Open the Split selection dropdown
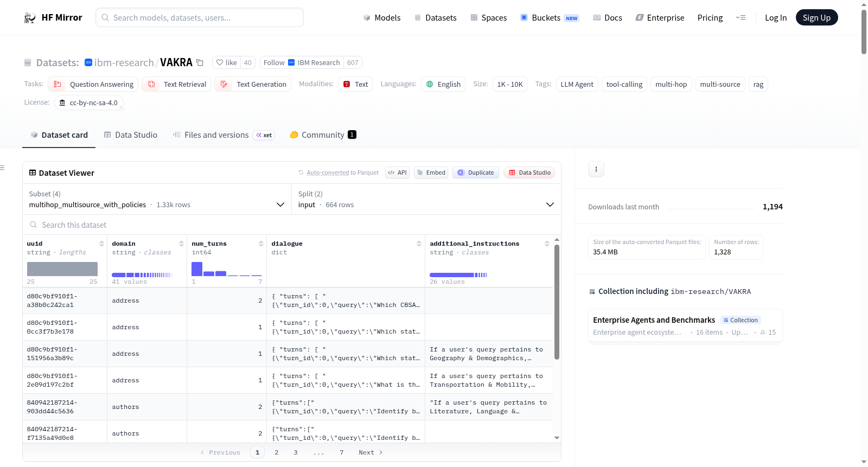 [x=426, y=200]
